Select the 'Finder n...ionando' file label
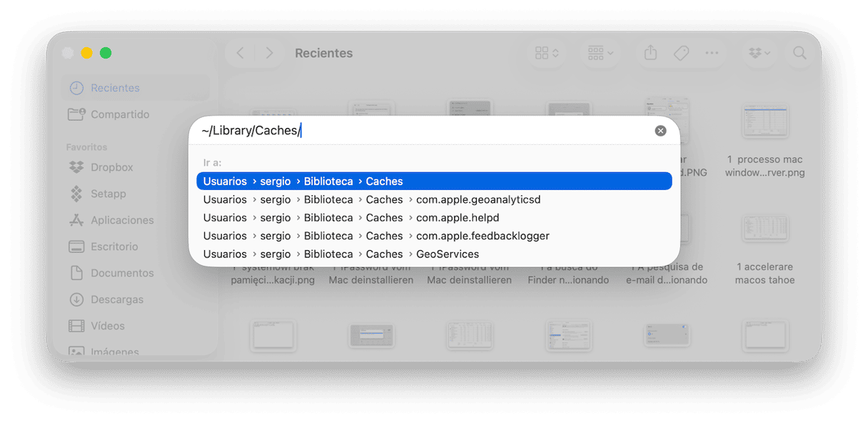The width and height of the screenshot is (868, 423). (568, 280)
